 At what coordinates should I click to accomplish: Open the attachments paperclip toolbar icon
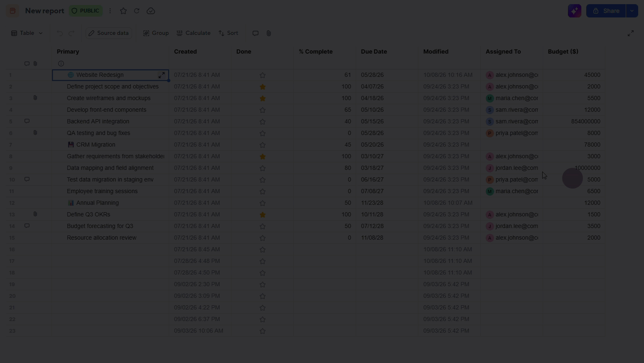coord(269,33)
